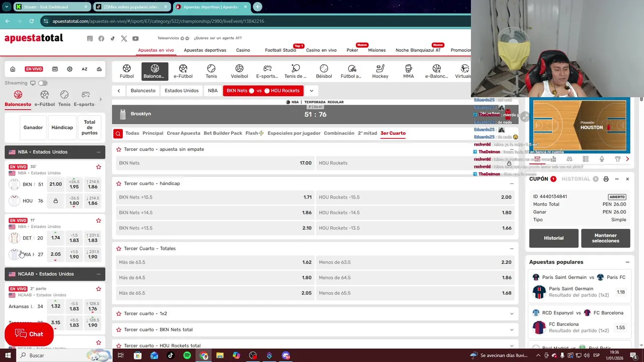
Task: Collapse the Apuestas populares panel
Action: point(627,262)
